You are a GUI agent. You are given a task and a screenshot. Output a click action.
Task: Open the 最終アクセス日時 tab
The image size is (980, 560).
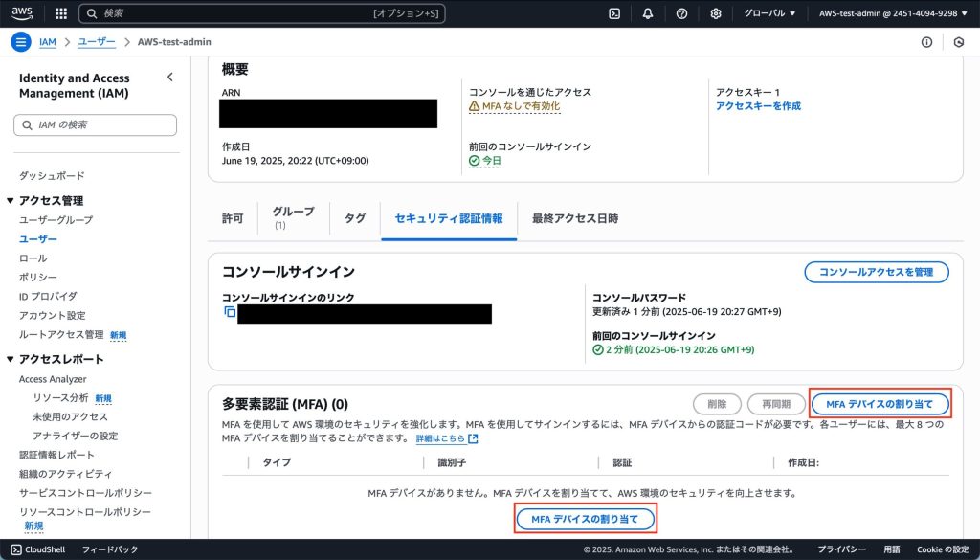(575, 218)
